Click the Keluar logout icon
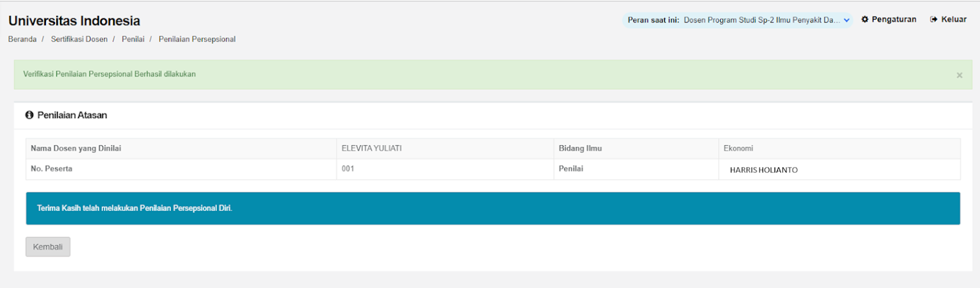 click(x=934, y=20)
